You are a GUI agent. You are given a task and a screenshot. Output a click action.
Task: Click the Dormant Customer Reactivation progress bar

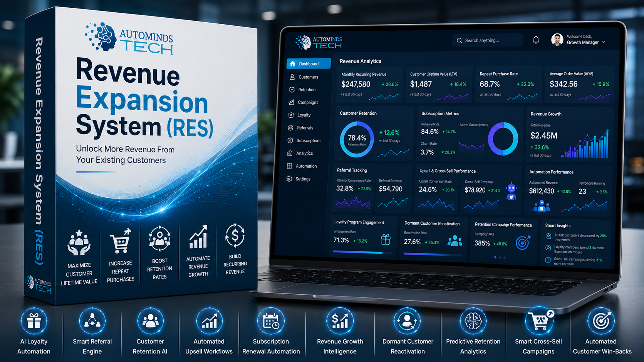pyautogui.click(x=432, y=254)
